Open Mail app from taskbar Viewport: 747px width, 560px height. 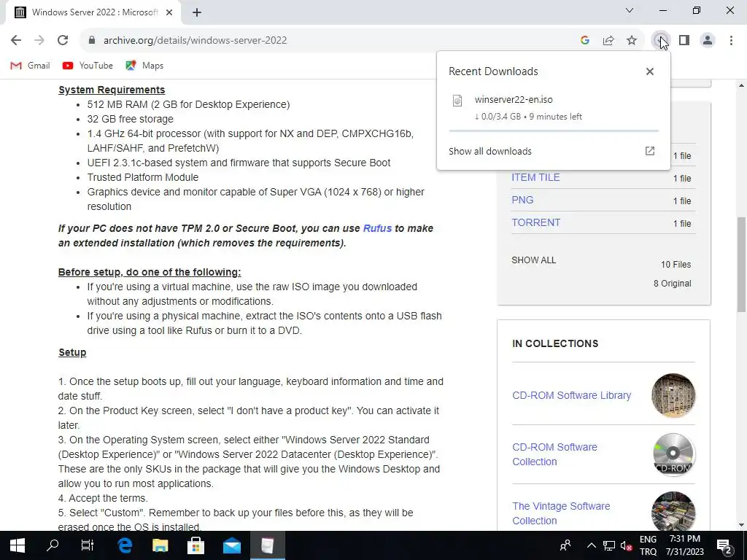click(231, 545)
